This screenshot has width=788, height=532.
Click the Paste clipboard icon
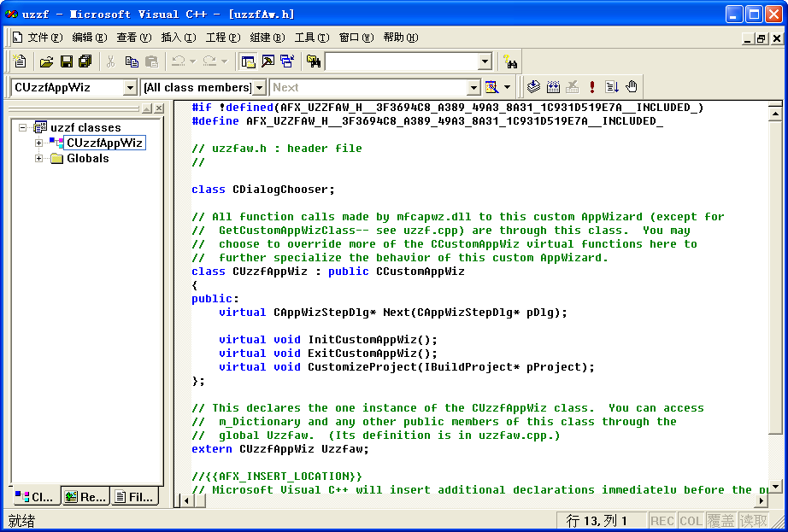[151, 61]
